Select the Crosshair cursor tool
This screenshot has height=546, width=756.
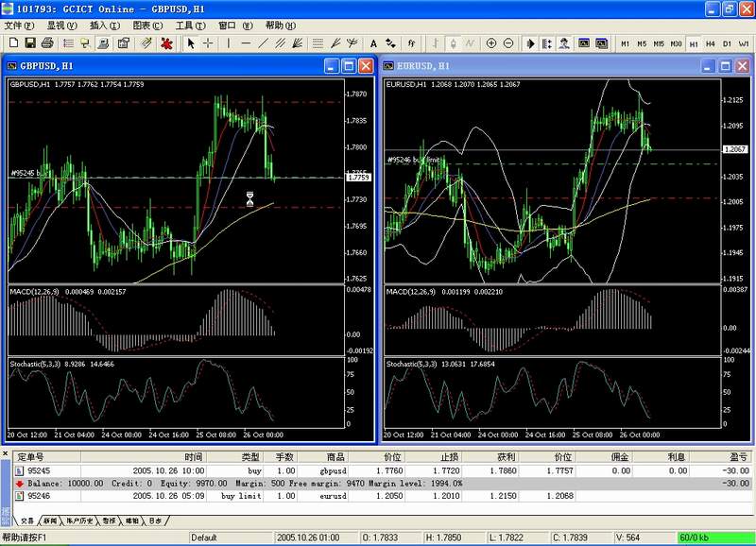pos(208,43)
